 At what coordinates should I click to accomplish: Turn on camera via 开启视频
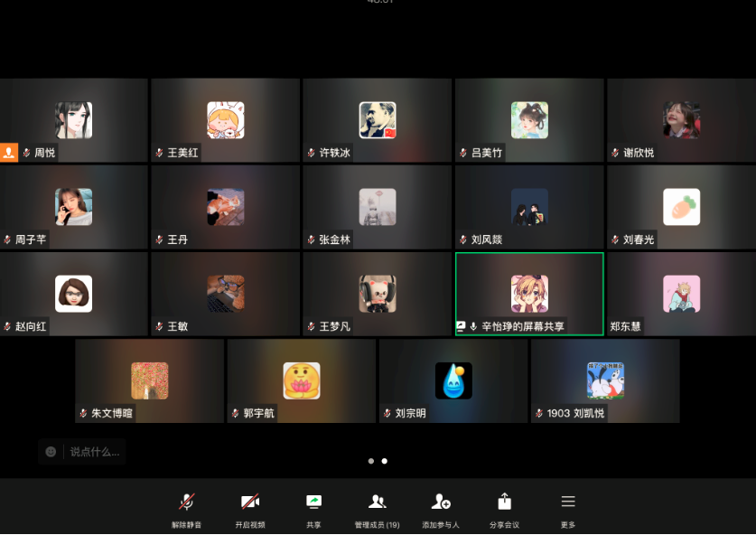click(250, 502)
